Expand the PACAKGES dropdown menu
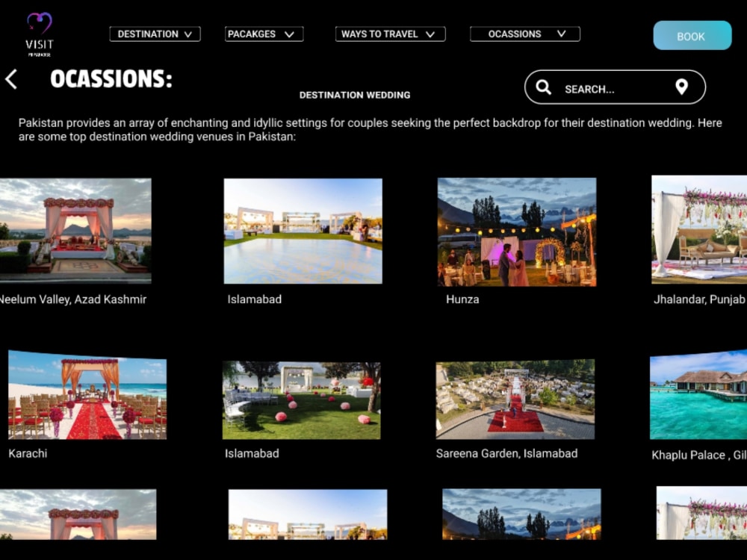Screen dimensions: 747x560 click(264, 34)
